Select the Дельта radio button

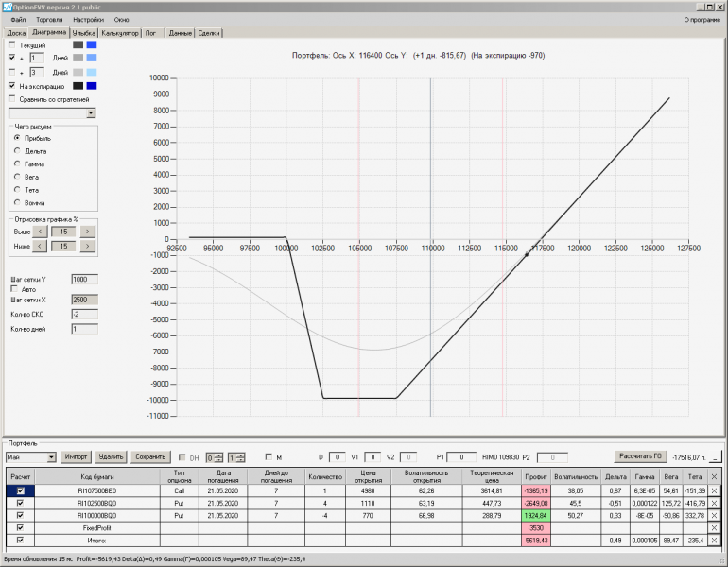17,151
